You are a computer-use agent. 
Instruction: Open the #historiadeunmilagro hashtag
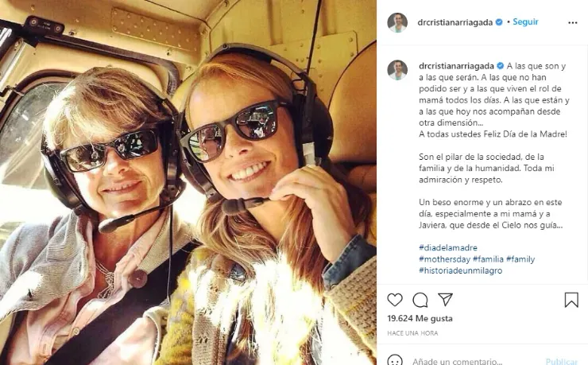[461, 270]
